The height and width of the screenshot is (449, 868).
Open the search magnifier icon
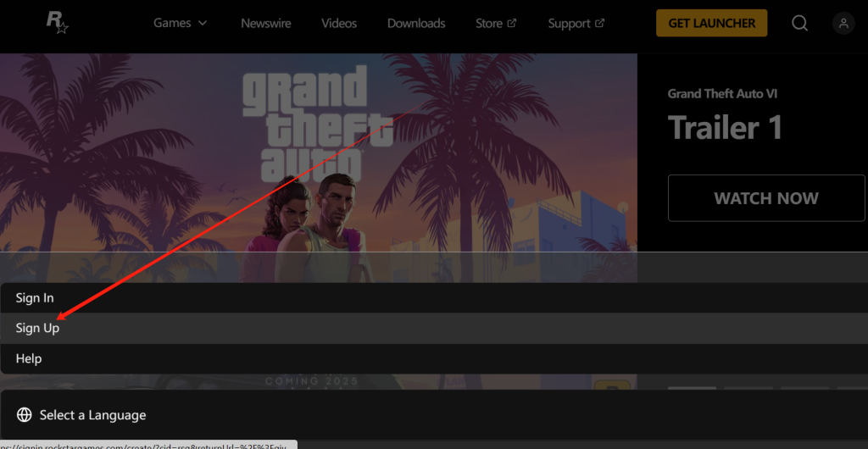point(799,23)
